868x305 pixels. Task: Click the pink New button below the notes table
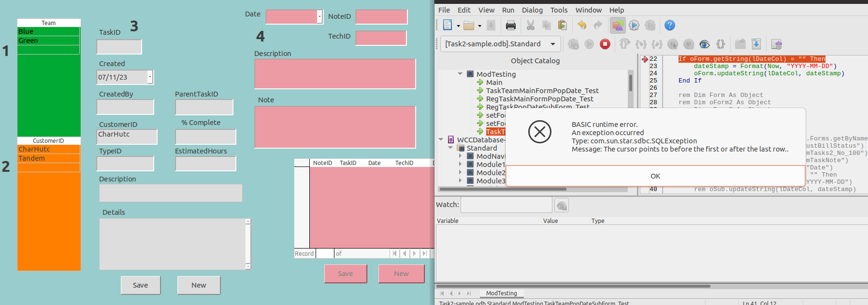(x=401, y=274)
